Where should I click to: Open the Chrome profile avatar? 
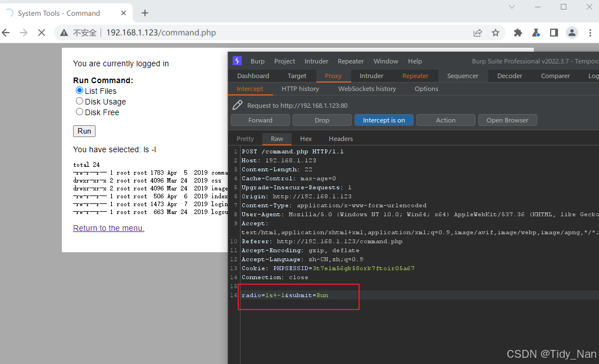[572, 33]
